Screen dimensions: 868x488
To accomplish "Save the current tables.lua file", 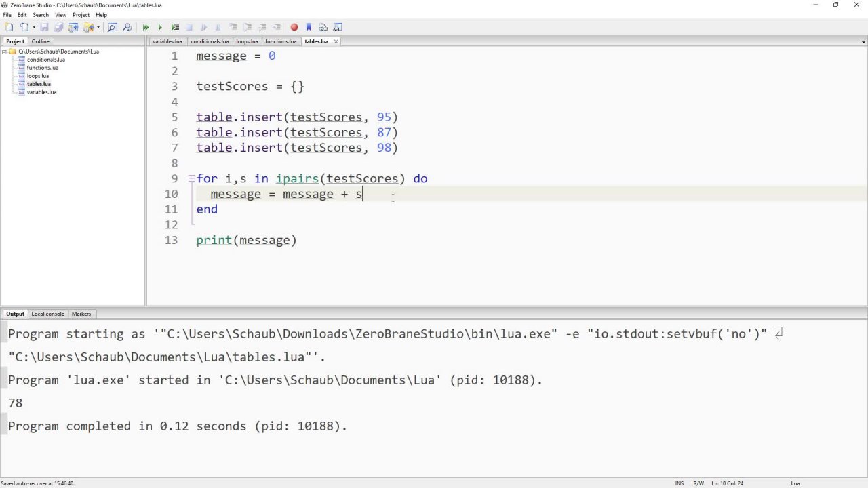I will pyautogui.click(x=45, y=27).
